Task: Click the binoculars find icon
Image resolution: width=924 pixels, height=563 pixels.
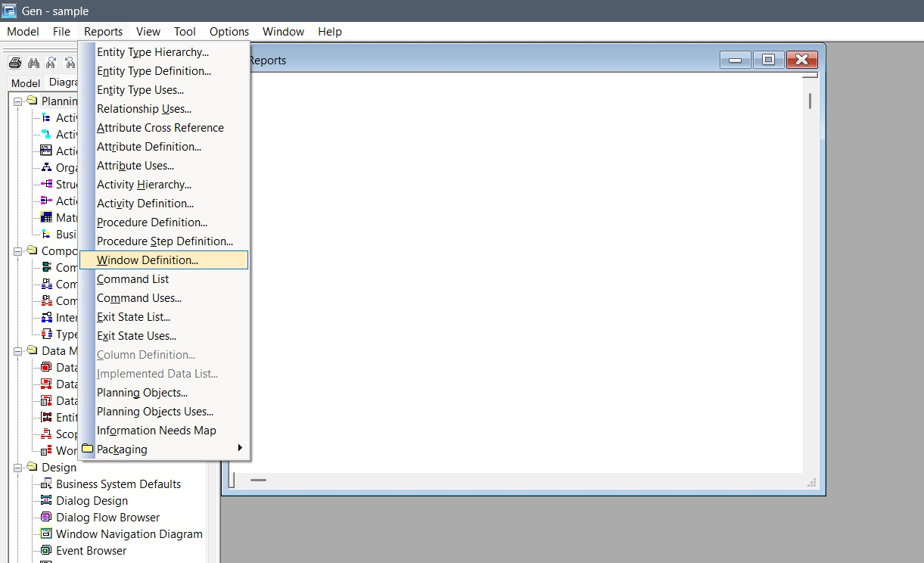Action: coord(33,63)
